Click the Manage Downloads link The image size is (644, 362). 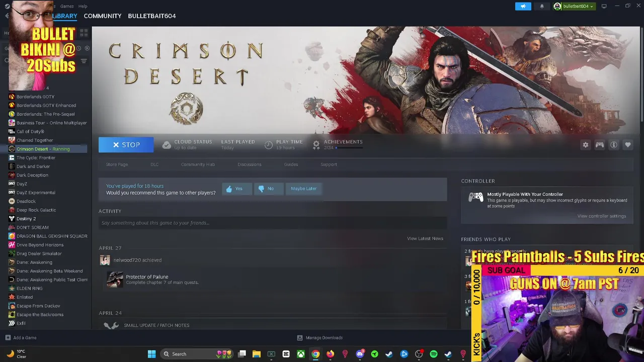click(324, 338)
